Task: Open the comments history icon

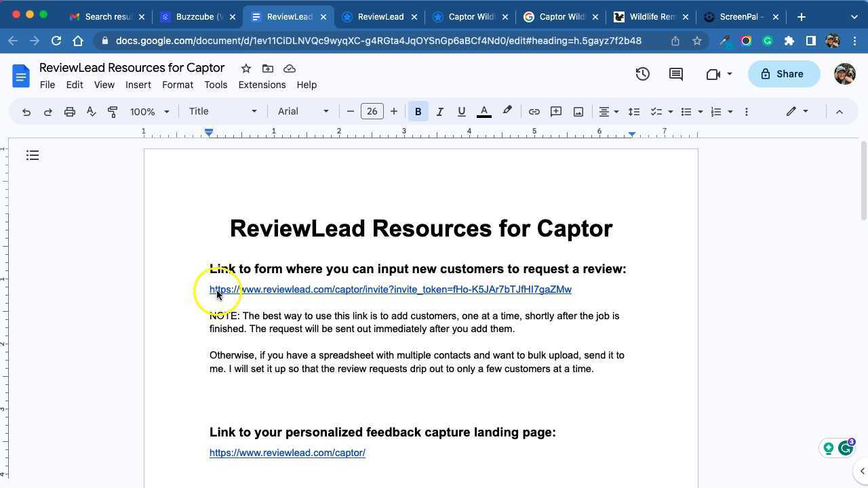Action: (675, 74)
